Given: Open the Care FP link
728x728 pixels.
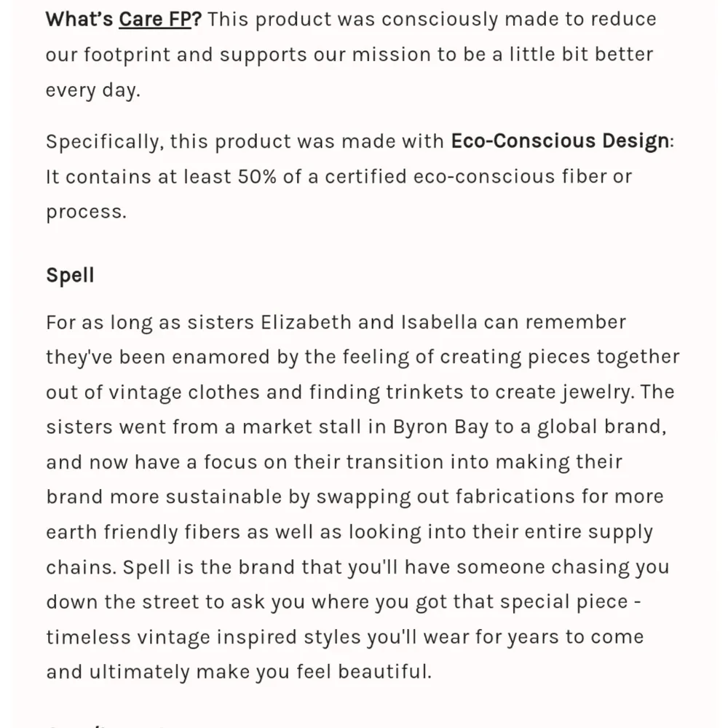Looking at the screenshot, I should pos(154,19).
